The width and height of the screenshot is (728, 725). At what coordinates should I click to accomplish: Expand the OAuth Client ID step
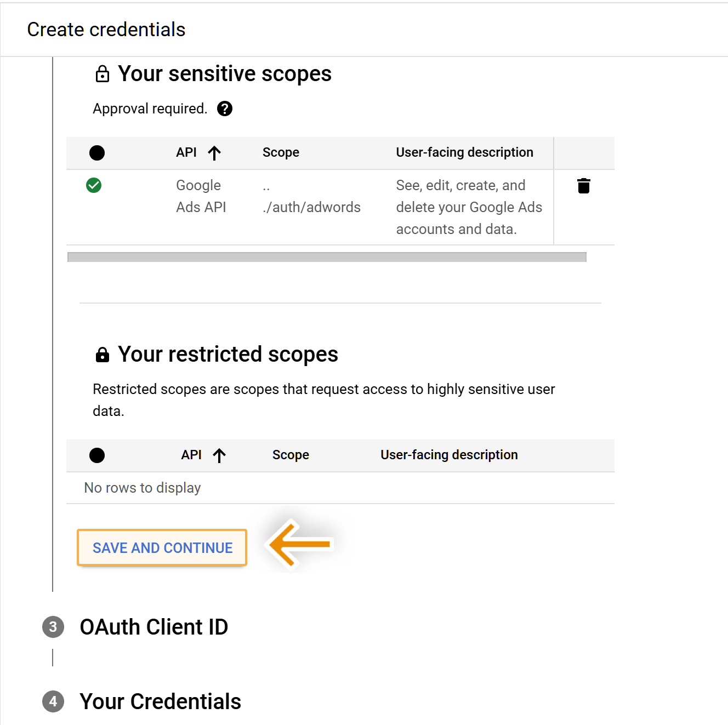pos(154,627)
